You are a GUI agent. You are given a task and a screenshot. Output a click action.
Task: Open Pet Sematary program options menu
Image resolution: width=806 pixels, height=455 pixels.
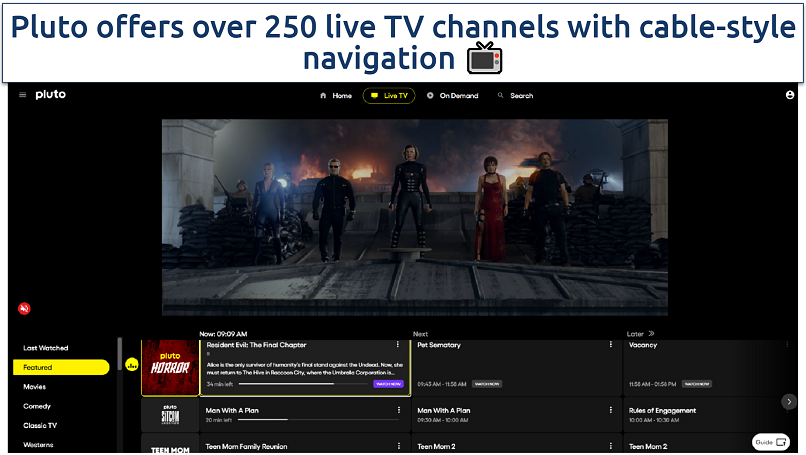tap(610, 344)
